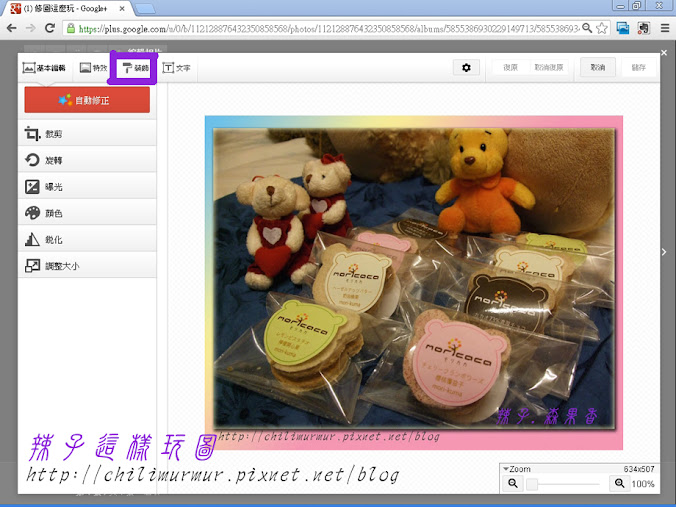
Task: Zoom out with minus magnifier
Action: 513,483
